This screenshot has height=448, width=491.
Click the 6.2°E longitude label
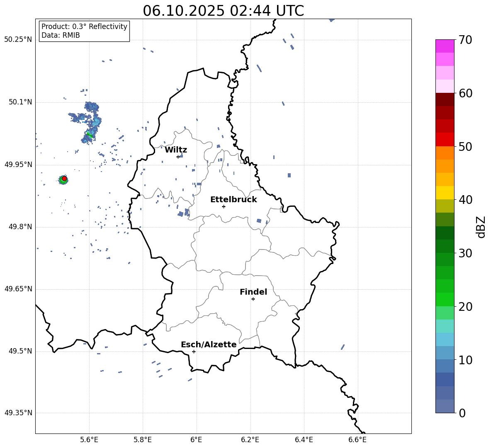[250, 440]
